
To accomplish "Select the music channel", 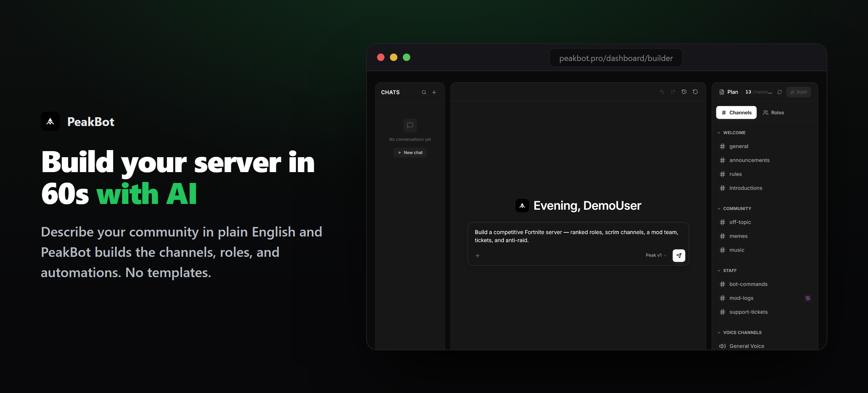I will 765,250.
